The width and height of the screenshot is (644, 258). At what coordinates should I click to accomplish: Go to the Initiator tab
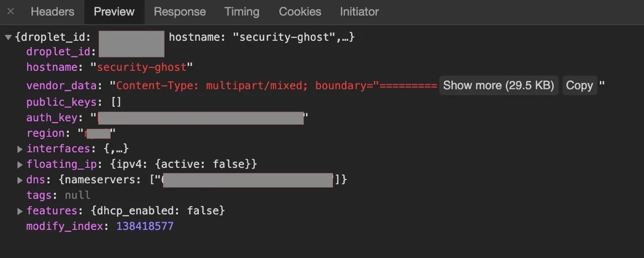click(359, 12)
